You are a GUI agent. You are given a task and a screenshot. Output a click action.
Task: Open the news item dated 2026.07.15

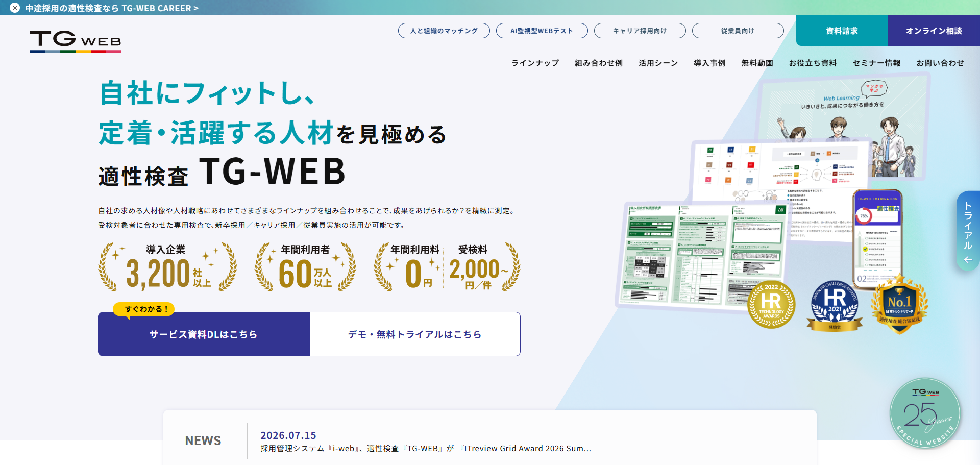pos(426,442)
